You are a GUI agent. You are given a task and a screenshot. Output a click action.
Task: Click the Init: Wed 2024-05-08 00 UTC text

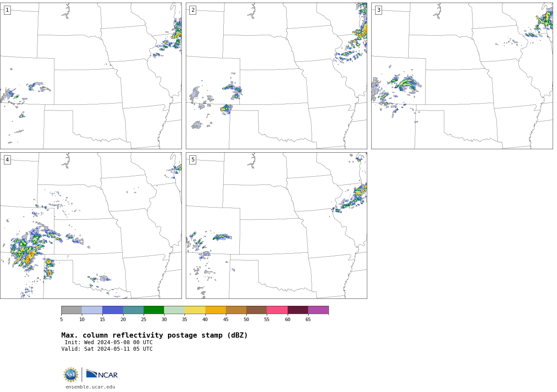pos(109,342)
